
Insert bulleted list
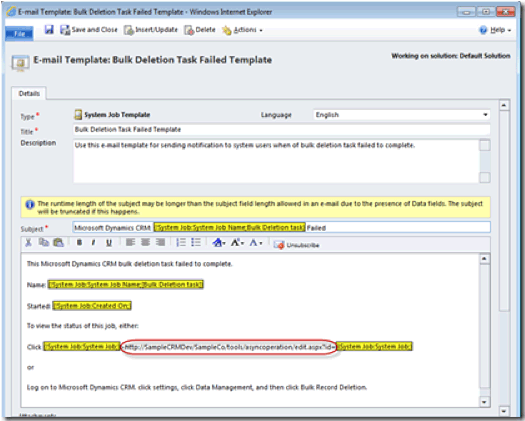(x=196, y=242)
